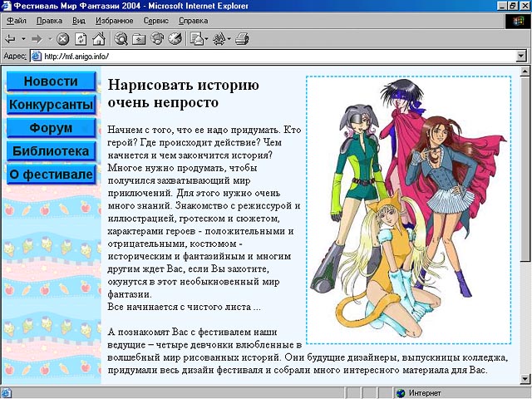The height and width of the screenshot is (399, 532).
Task: Click the Библиотека navigation button
Action: tap(51, 151)
